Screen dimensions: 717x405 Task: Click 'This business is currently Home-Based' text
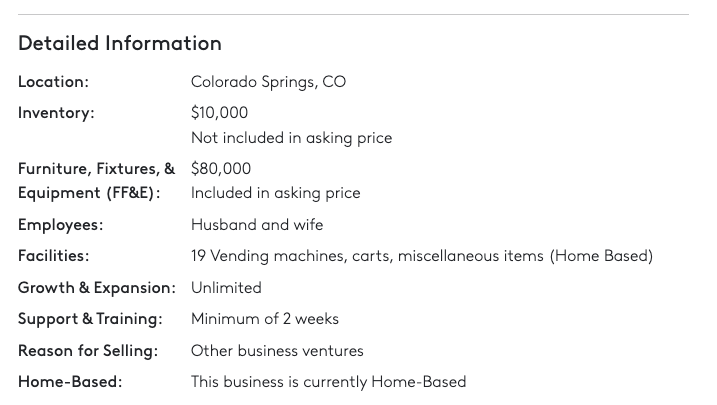(x=328, y=382)
